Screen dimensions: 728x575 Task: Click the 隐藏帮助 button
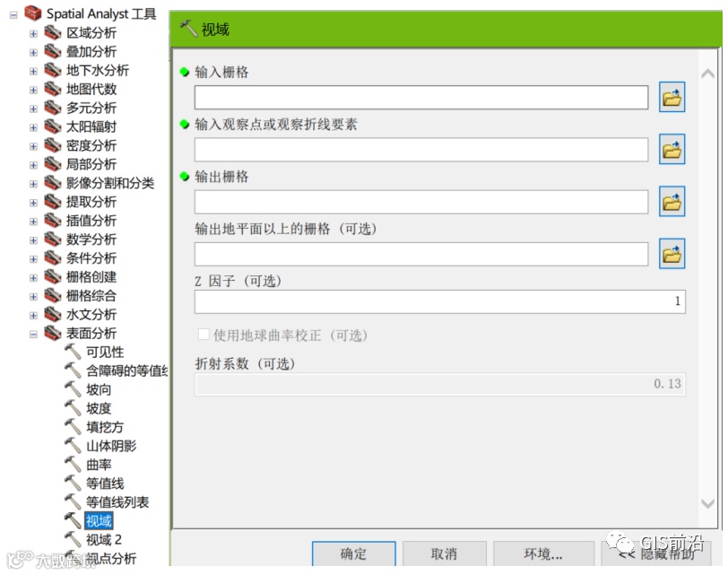(655, 553)
